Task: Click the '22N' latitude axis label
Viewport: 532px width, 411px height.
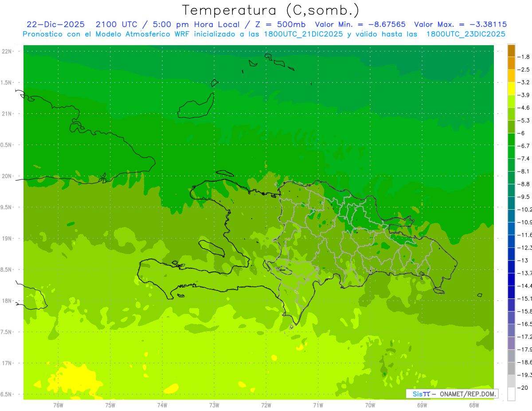Action: [8, 51]
